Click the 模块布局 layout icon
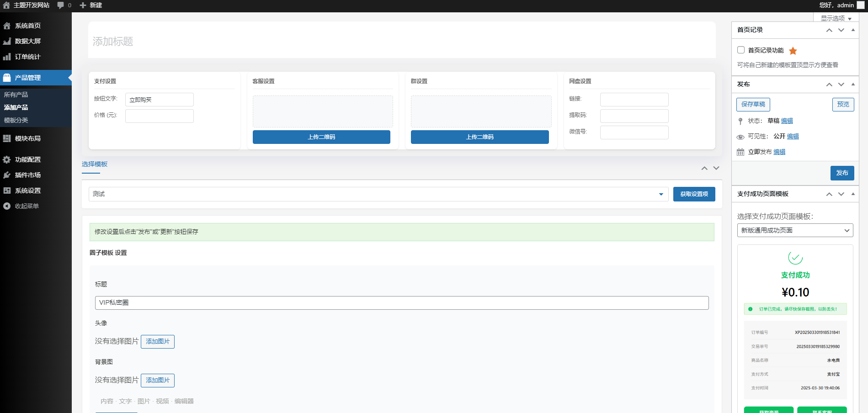868x413 pixels. 7,138
